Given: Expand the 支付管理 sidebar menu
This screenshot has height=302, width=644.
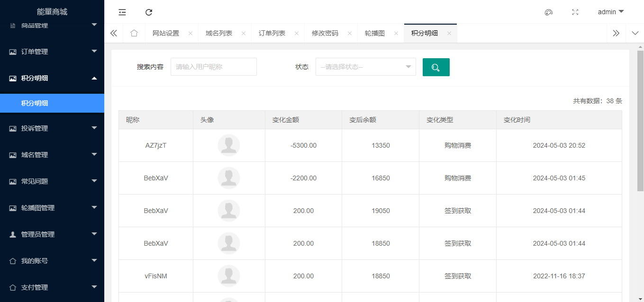Looking at the screenshot, I should (x=52, y=287).
